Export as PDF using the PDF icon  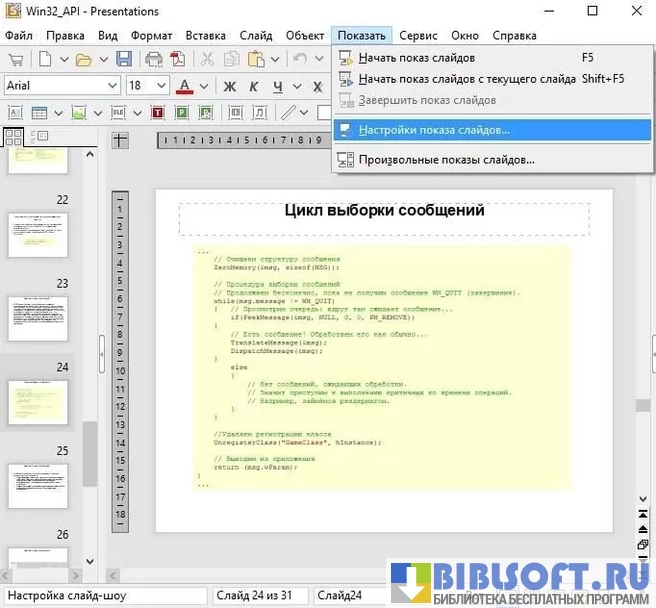tap(178, 59)
